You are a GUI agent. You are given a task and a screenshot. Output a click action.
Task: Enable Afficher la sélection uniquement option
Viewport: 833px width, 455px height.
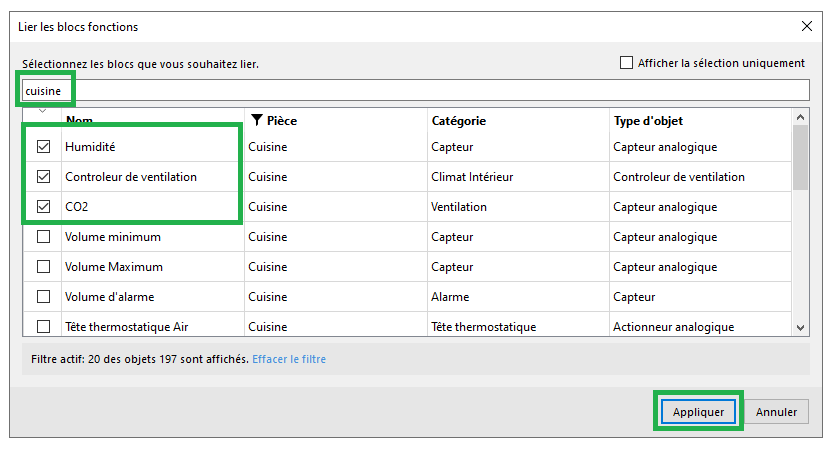627,63
